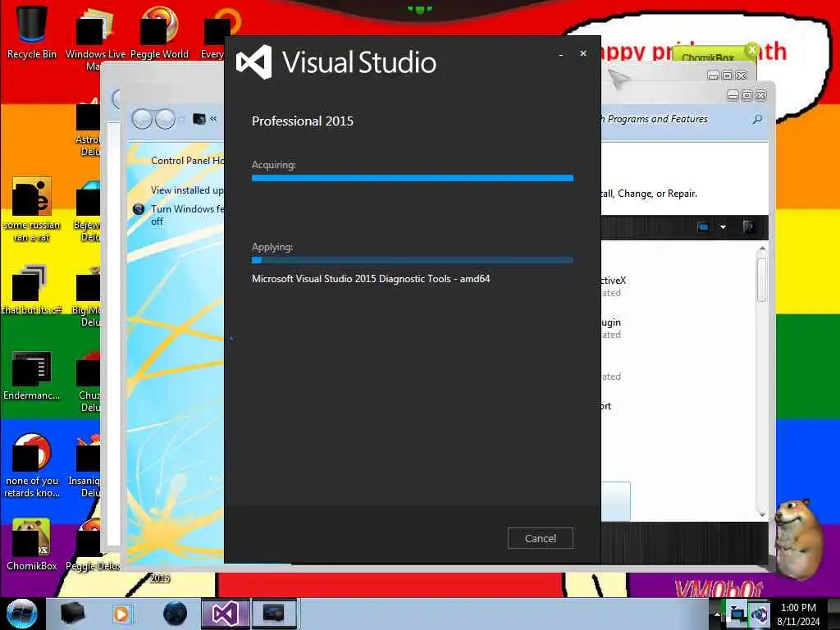Click the Visual Studio logo in installer
This screenshot has height=630, width=840.
click(254, 62)
